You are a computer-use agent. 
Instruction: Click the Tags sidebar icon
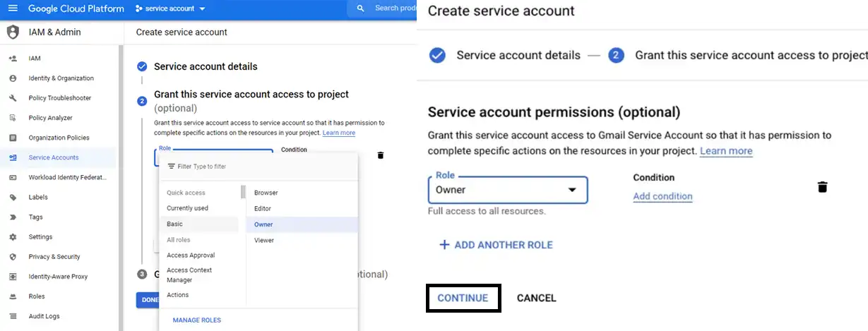(x=13, y=217)
